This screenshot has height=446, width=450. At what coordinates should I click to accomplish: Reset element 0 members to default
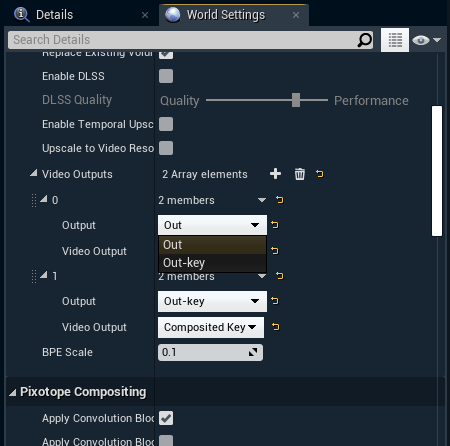(279, 200)
